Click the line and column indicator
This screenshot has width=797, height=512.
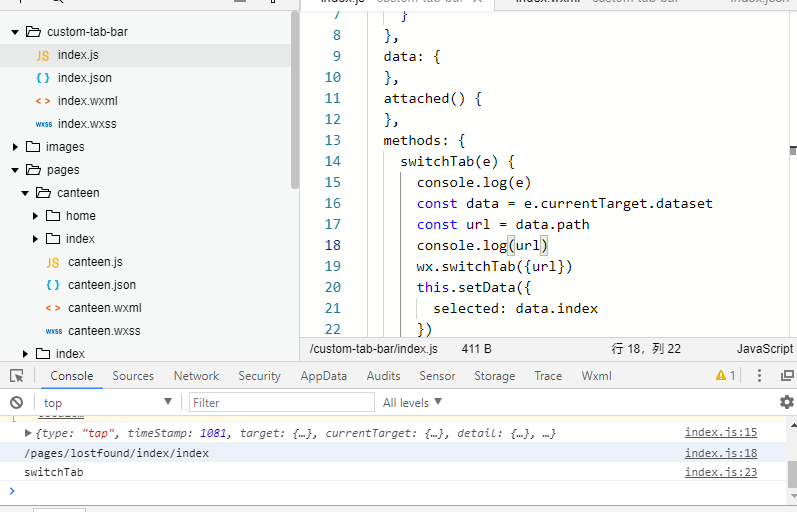click(646, 349)
